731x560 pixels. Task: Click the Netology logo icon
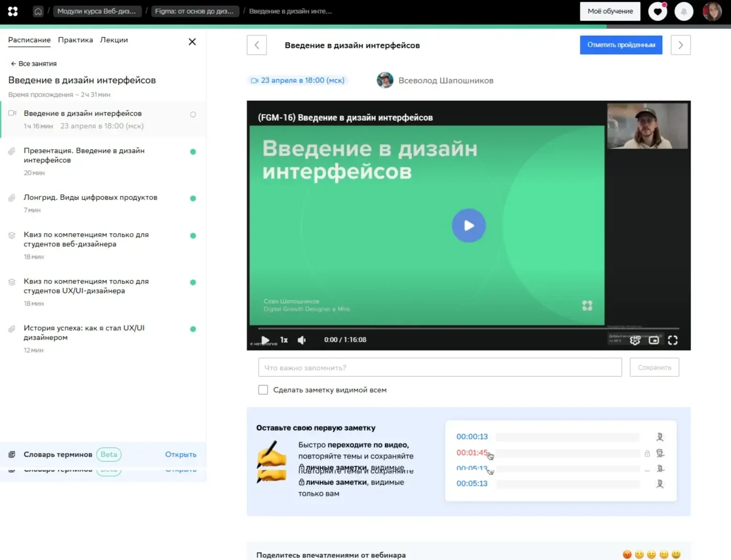pyautogui.click(x=13, y=11)
